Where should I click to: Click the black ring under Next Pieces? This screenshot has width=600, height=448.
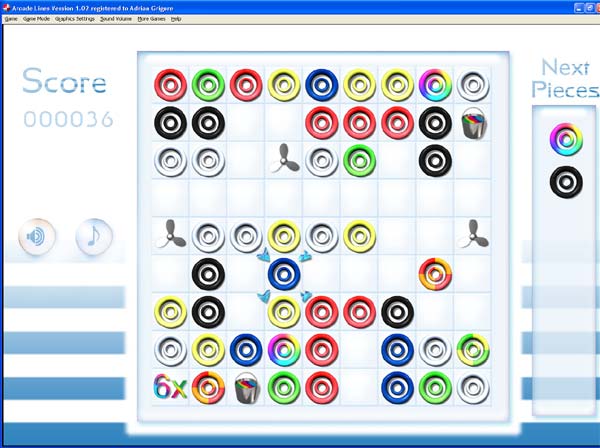tap(566, 182)
